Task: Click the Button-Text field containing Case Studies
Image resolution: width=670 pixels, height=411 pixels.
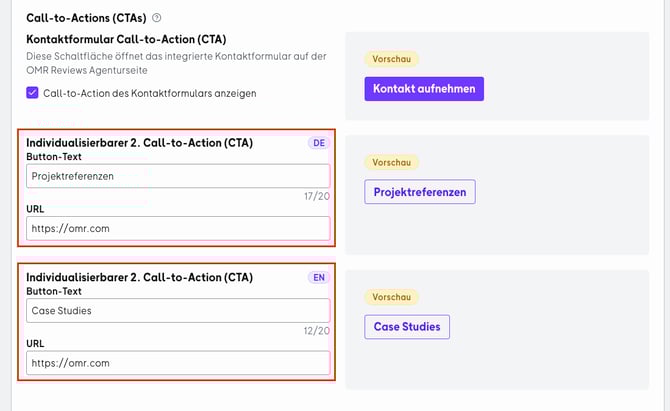Action: click(178, 310)
